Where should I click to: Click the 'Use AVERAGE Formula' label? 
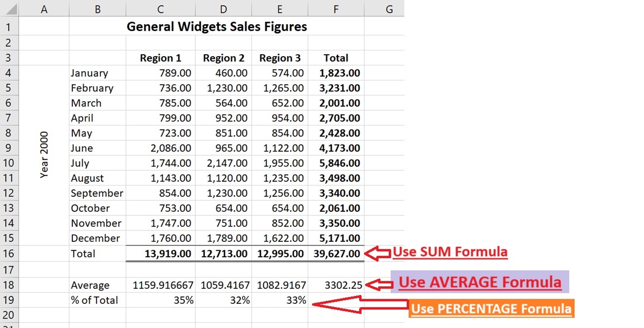coord(479,282)
